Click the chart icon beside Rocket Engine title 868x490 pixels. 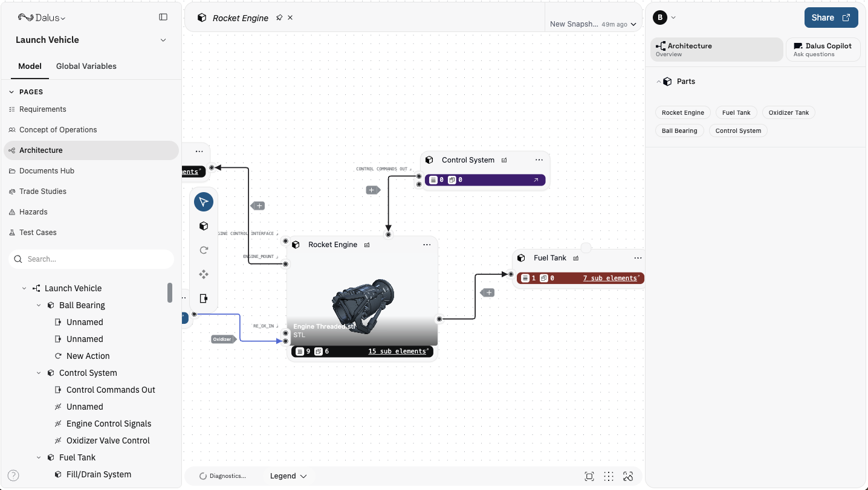[367, 245]
